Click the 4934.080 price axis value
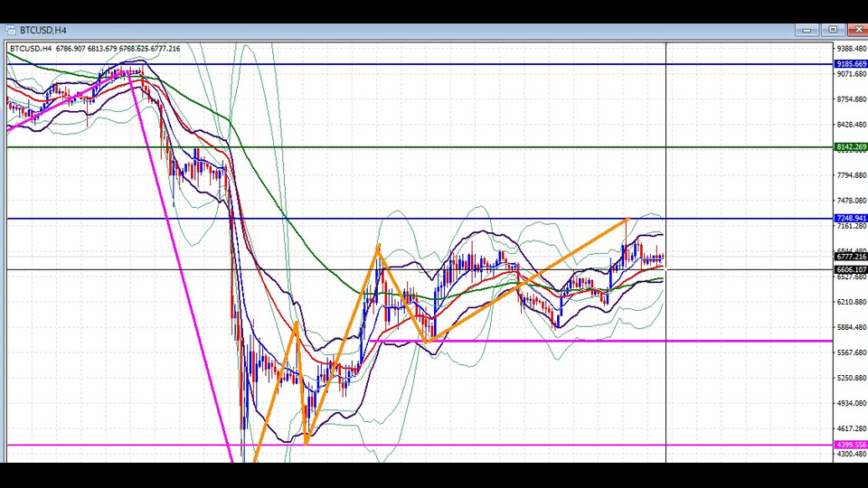Screen dimensions: 868x488 point(852,403)
